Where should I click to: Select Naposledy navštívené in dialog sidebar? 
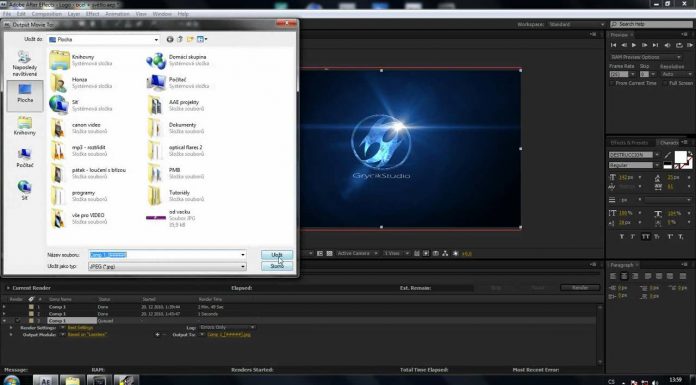point(25,64)
